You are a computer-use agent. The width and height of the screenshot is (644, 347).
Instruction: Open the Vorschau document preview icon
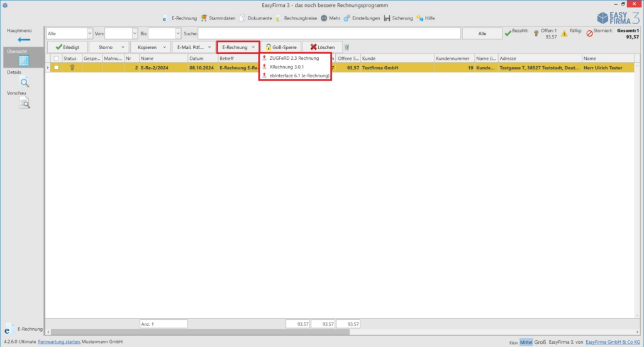(25, 103)
